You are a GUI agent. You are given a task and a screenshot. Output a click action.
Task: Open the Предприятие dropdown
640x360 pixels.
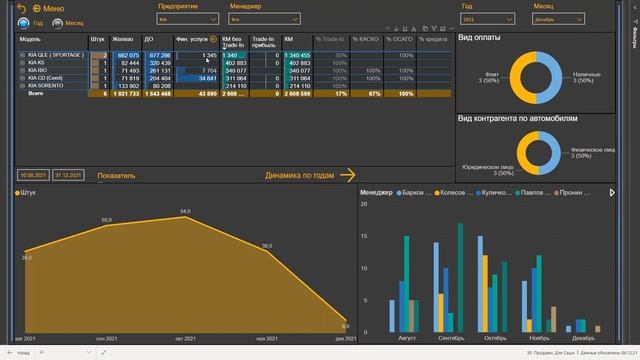click(187, 19)
